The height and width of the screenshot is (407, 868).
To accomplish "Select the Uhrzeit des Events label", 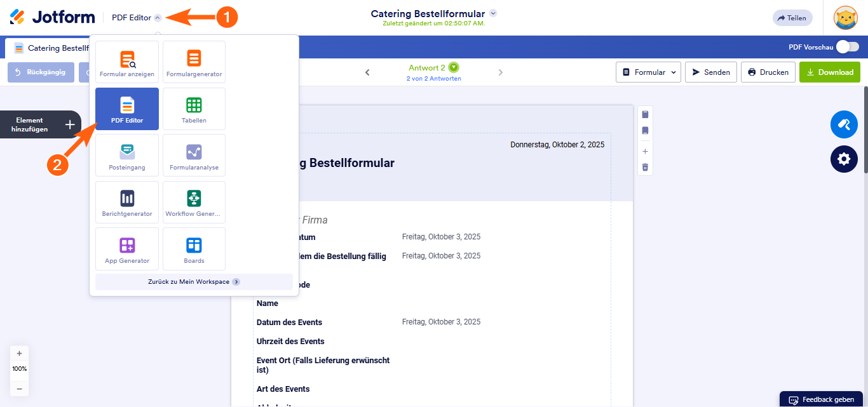I will [x=290, y=342].
